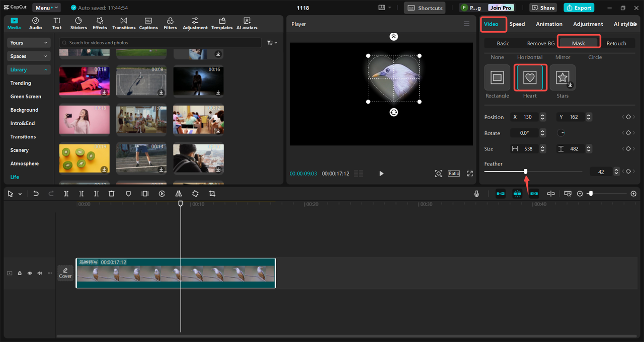The height and width of the screenshot is (342, 644).
Task: Open the Effects panel
Action: (x=100, y=23)
